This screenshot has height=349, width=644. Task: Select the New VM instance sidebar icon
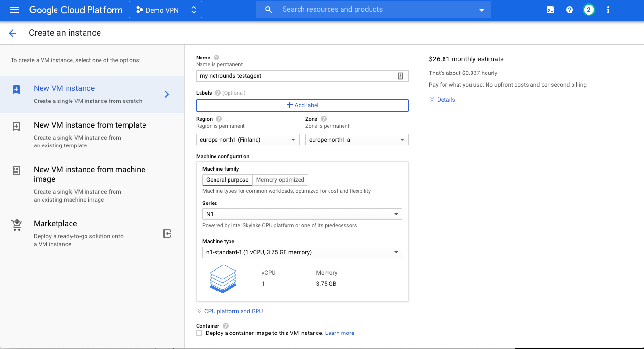pos(16,89)
